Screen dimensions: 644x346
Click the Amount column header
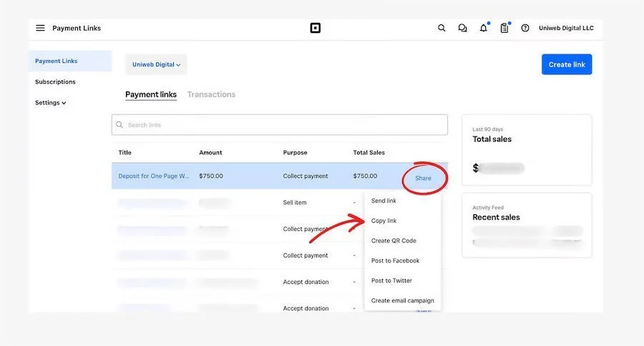tap(210, 152)
